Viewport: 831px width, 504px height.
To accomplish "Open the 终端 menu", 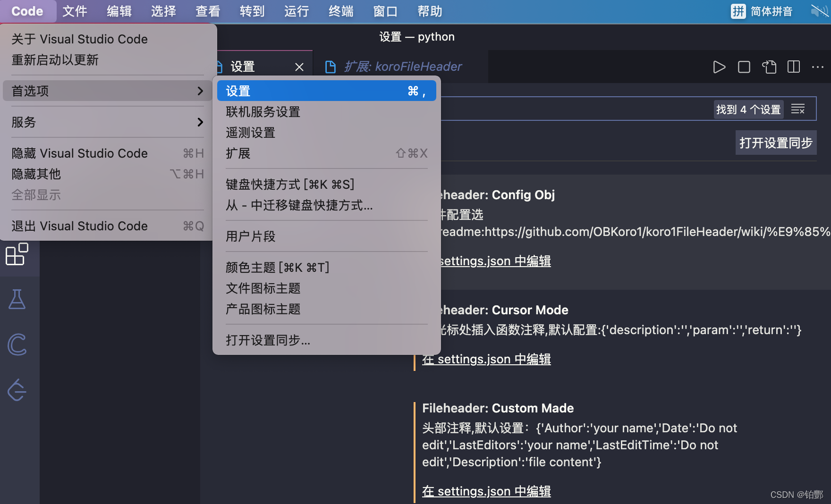I will tap(341, 11).
